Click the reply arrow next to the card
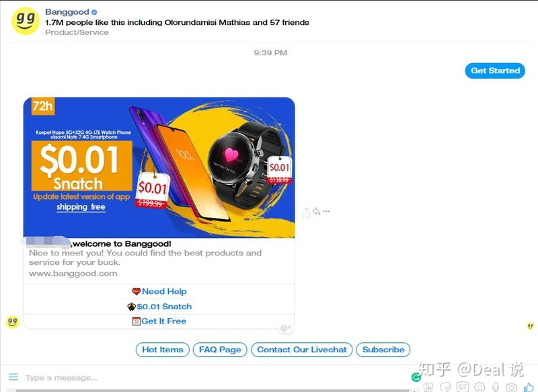538x392 pixels. (316, 211)
